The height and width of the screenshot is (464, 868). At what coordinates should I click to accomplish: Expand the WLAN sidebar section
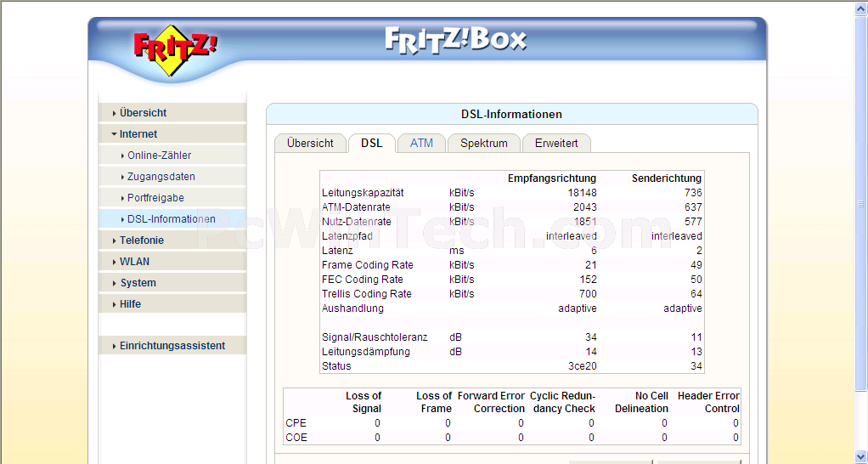coord(172,262)
